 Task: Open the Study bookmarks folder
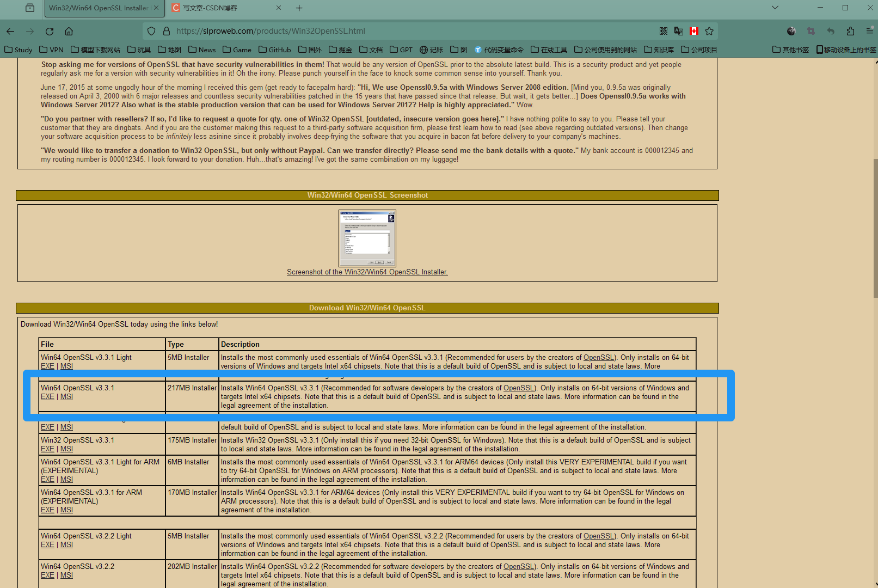click(19, 50)
